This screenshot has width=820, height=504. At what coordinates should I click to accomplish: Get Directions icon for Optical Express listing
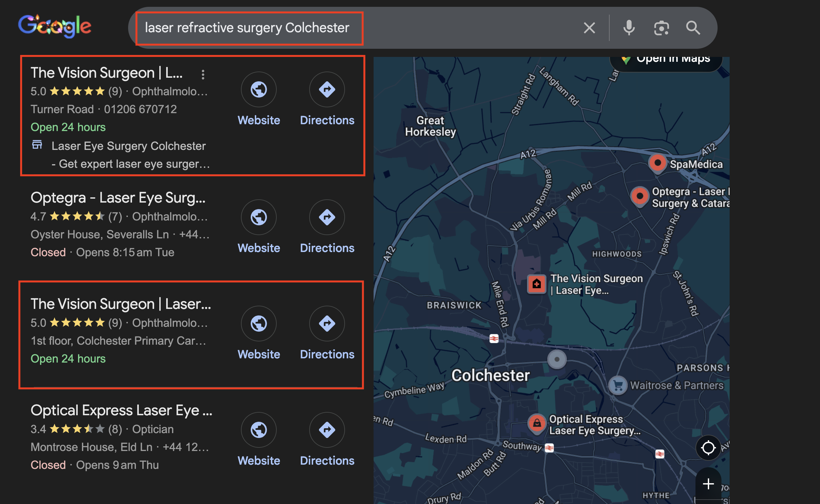[x=327, y=430]
